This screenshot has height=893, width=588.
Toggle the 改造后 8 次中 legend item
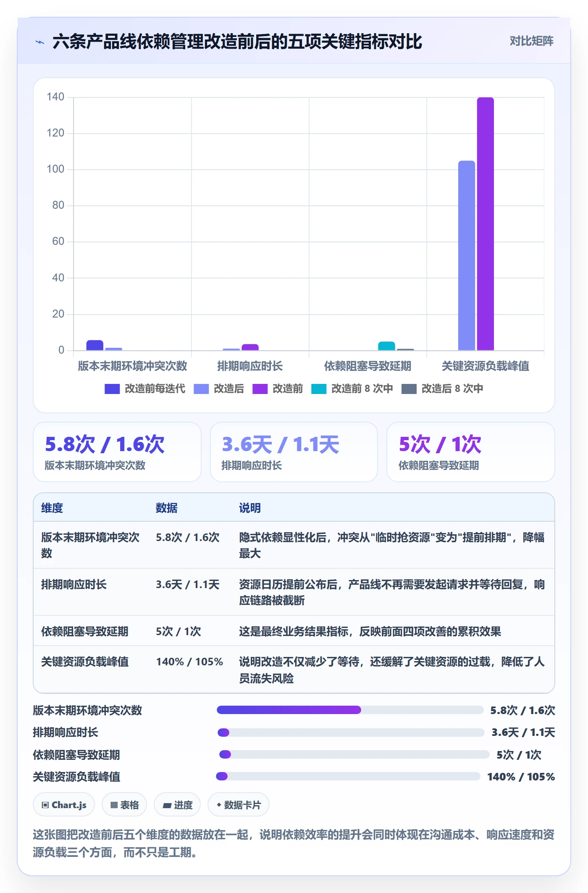[x=442, y=389]
